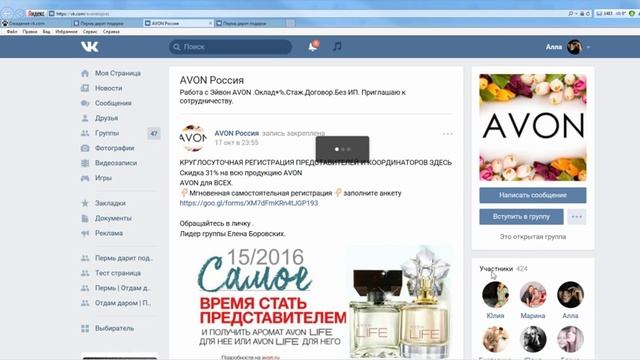
Task: Click the Закладки star icon
Action: click(x=85, y=203)
